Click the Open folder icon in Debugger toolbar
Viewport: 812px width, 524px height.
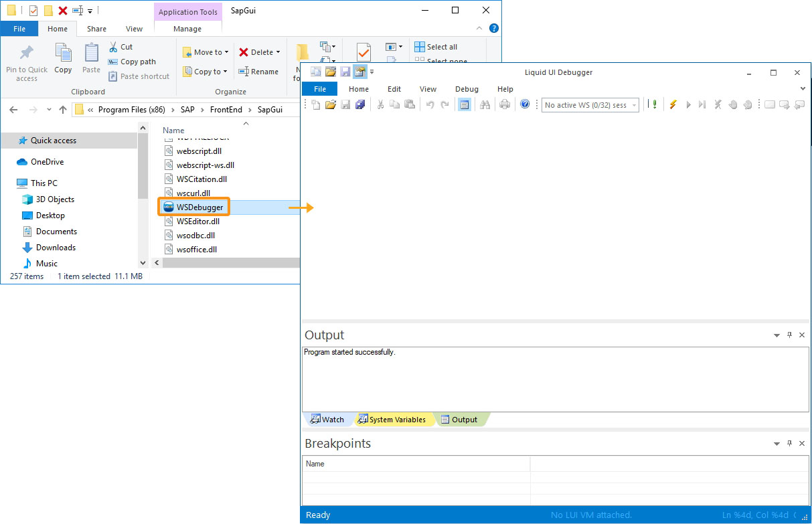pyautogui.click(x=331, y=104)
